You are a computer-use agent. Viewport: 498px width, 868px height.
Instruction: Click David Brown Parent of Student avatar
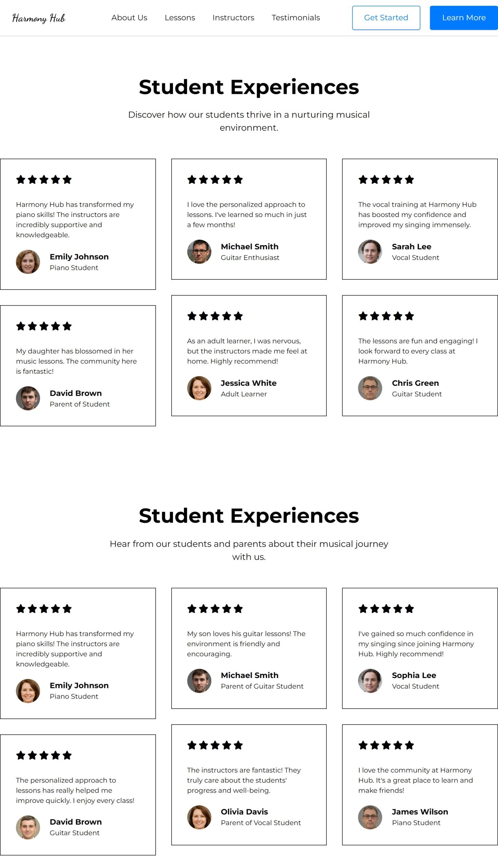[28, 398]
